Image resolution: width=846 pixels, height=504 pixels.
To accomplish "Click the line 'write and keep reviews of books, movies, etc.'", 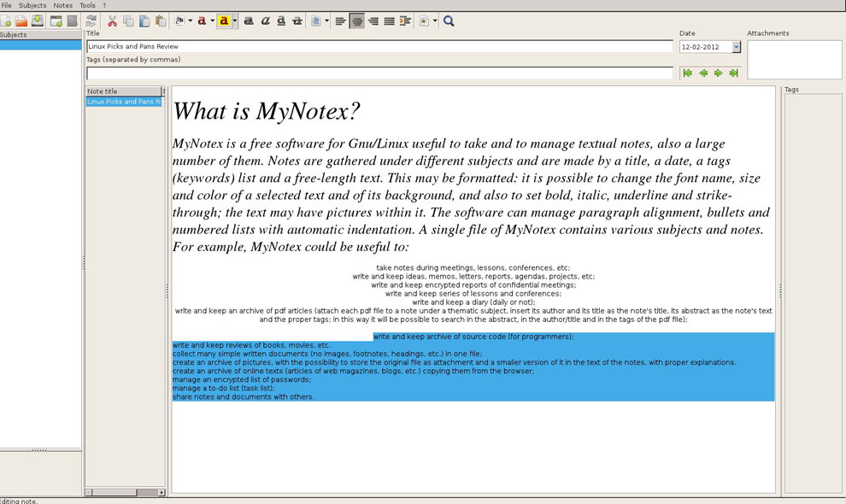I will pyautogui.click(x=252, y=345).
